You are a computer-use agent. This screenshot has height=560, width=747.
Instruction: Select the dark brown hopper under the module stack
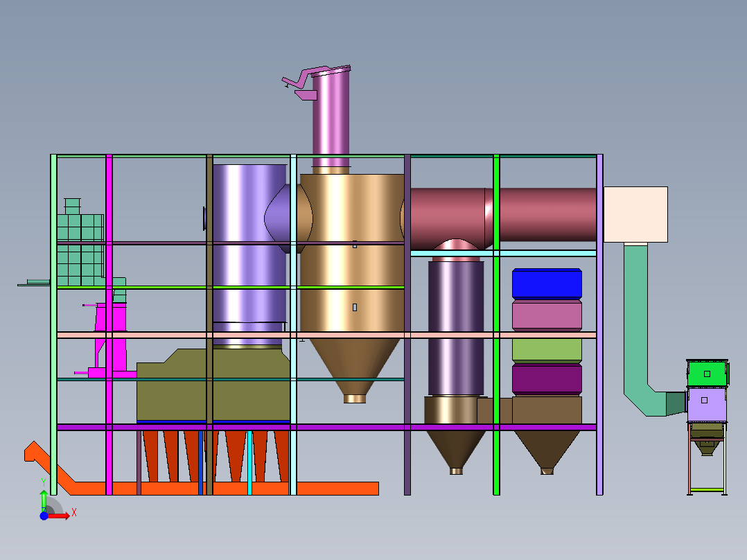(x=547, y=450)
